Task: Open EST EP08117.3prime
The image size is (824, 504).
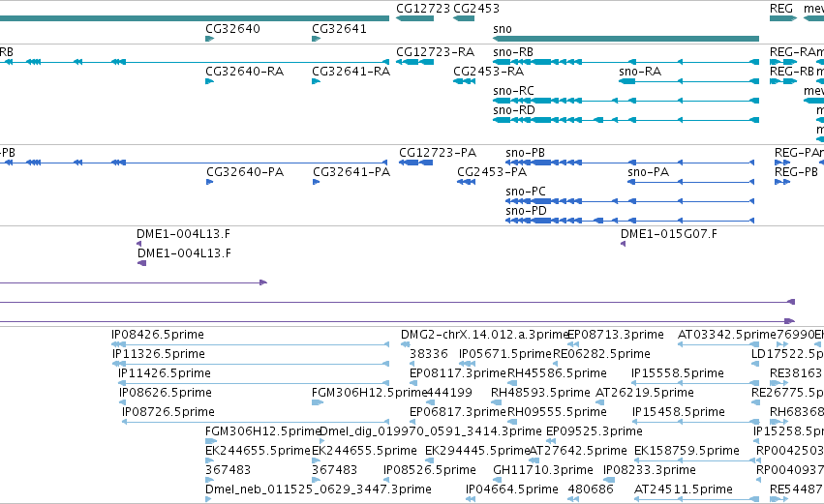Action: coord(458,373)
